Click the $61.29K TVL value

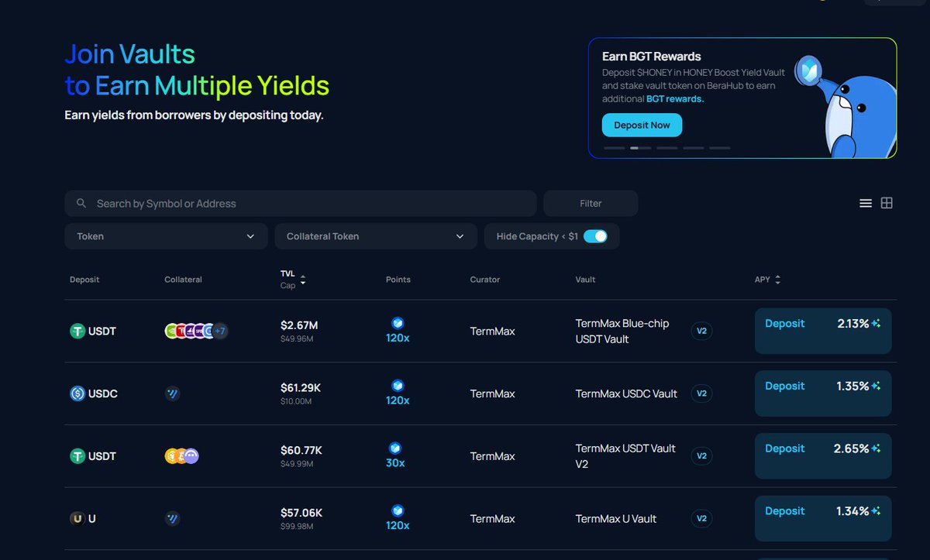301,387
